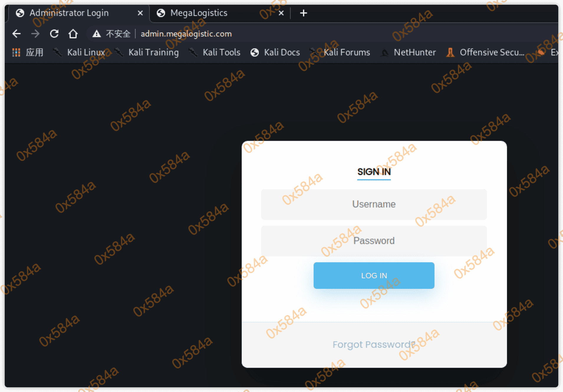Open the Kali Docs bookmark
The width and height of the screenshot is (563, 392).
click(275, 52)
